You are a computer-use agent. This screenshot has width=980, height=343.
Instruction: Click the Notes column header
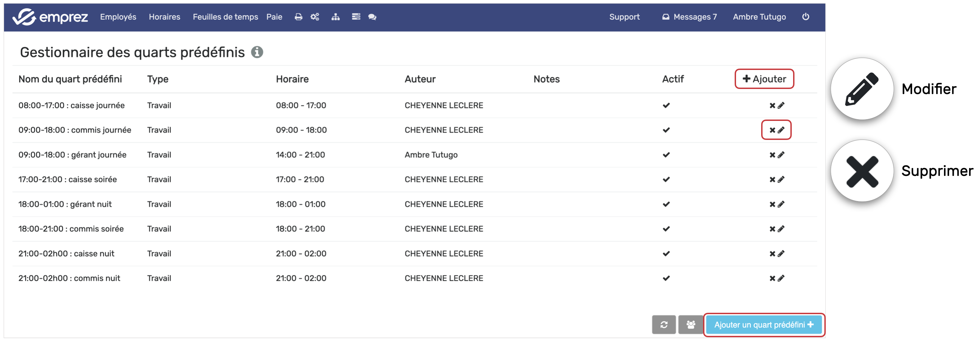(546, 79)
